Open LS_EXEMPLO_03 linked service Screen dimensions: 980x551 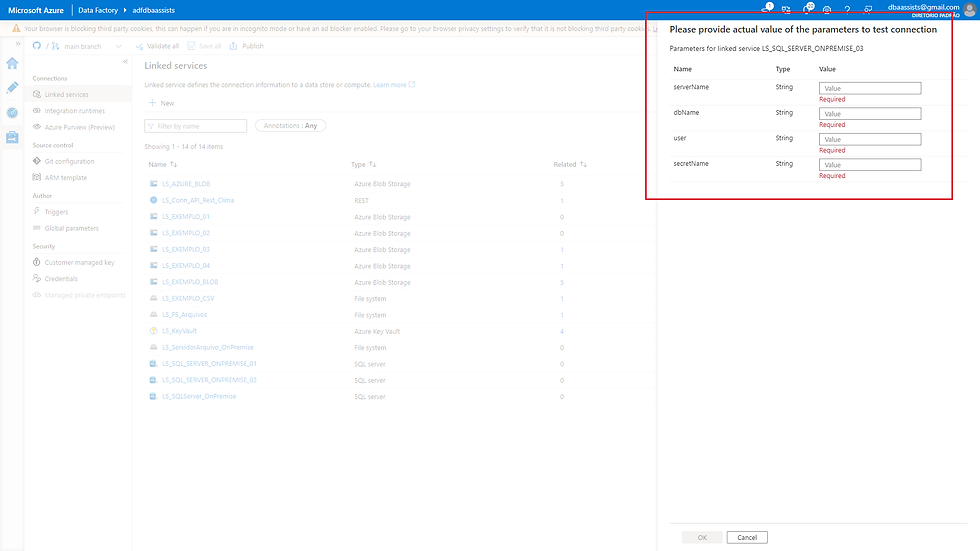coord(186,249)
